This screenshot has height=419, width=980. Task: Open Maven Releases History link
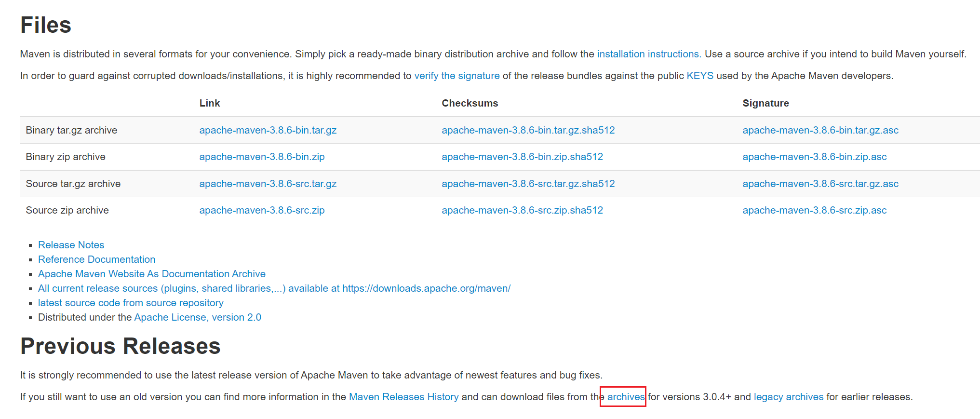(x=404, y=397)
